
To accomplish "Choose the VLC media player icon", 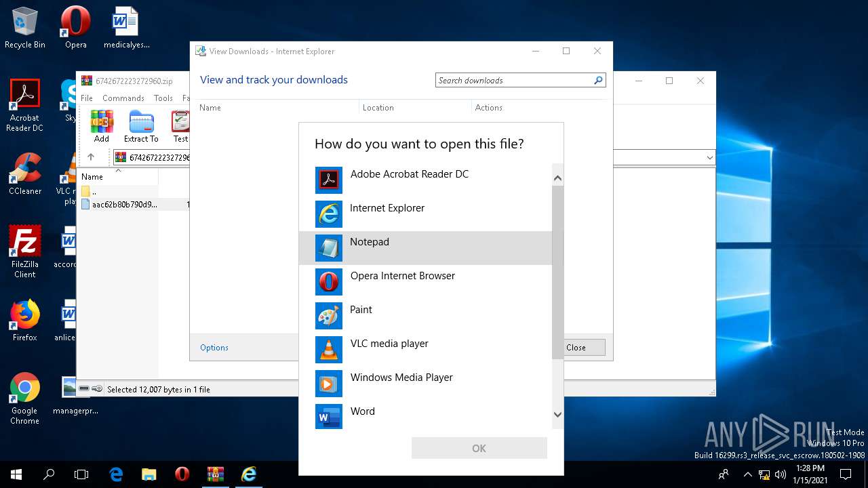I will coord(329,349).
